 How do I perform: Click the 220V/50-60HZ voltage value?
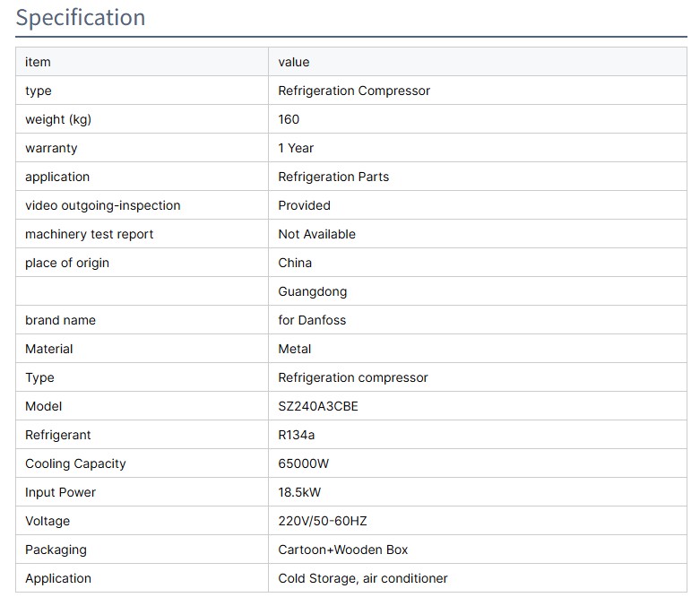323,521
